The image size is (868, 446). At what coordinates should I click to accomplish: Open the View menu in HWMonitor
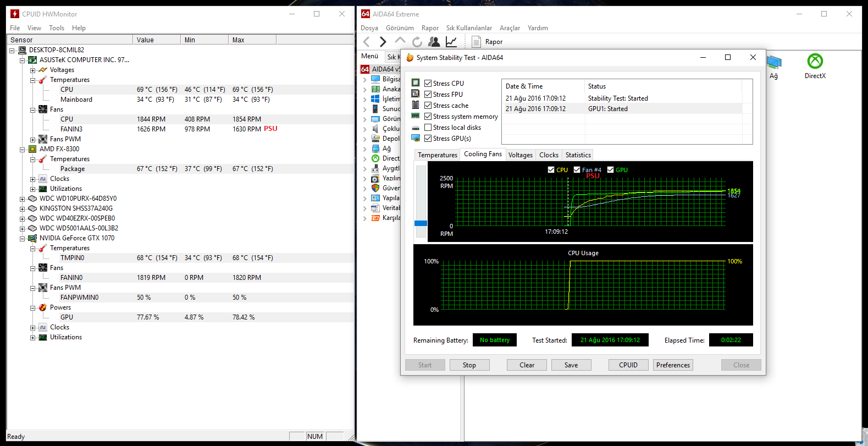click(x=34, y=28)
